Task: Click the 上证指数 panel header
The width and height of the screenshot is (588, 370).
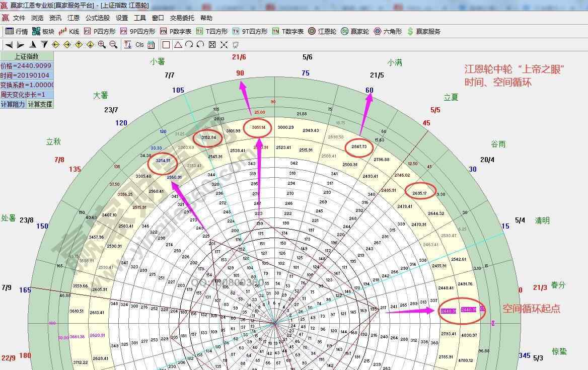Action: click(x=27, y=56)
